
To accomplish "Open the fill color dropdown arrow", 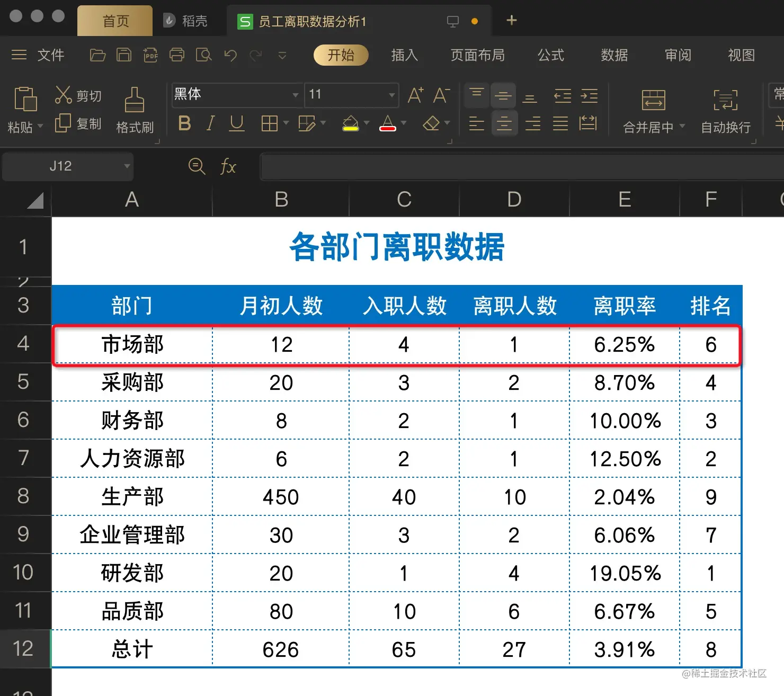I will click(x=367, y=123).
